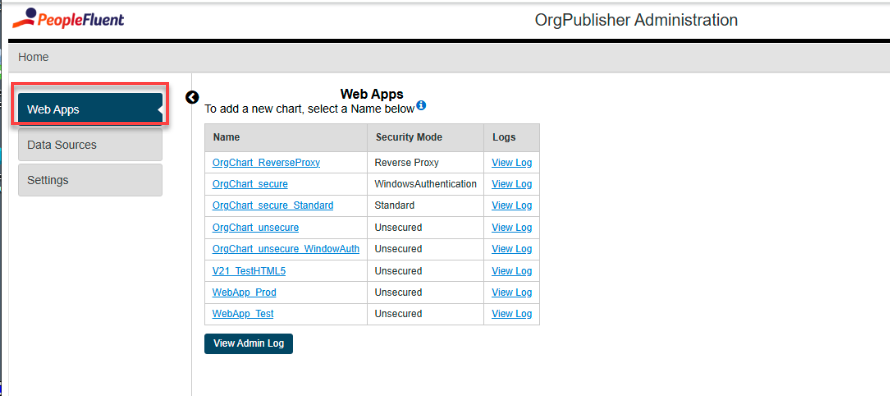
Task: Select the Web Apps sidebar tab
Action: tap(90, 109)
